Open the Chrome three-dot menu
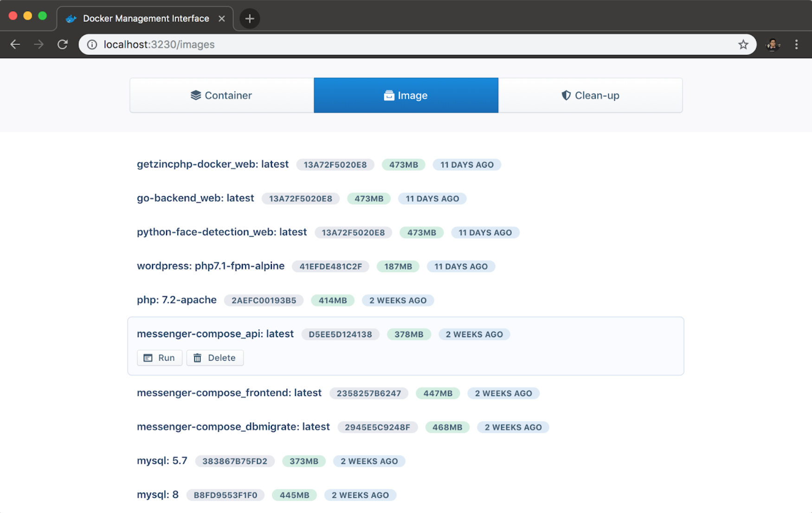Screen dimensions: 812x513 tap(796, 45)
